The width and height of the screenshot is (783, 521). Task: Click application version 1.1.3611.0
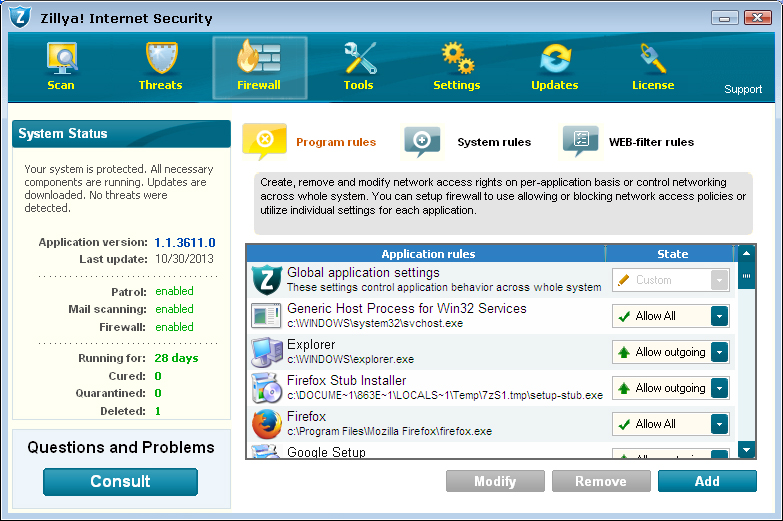pyautogui.click(x=185, y=243)
